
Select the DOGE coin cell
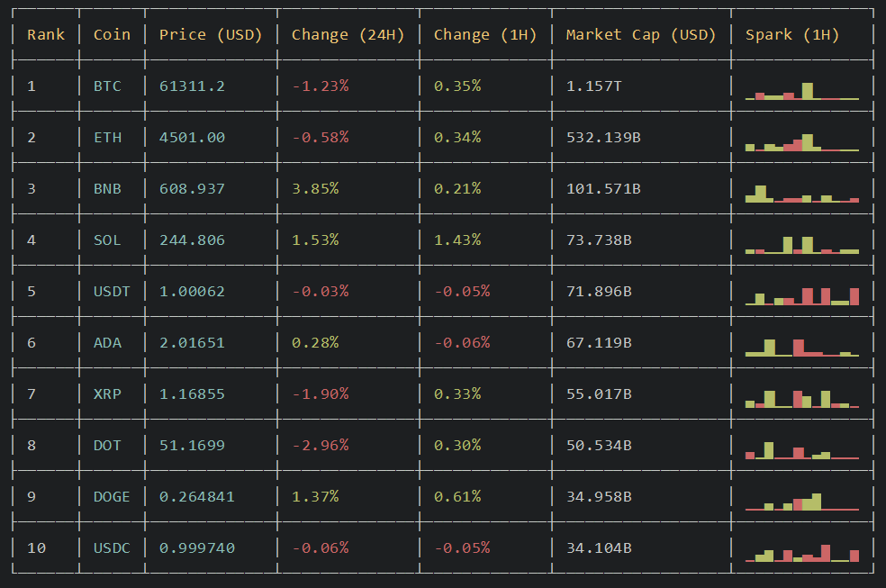112,497
